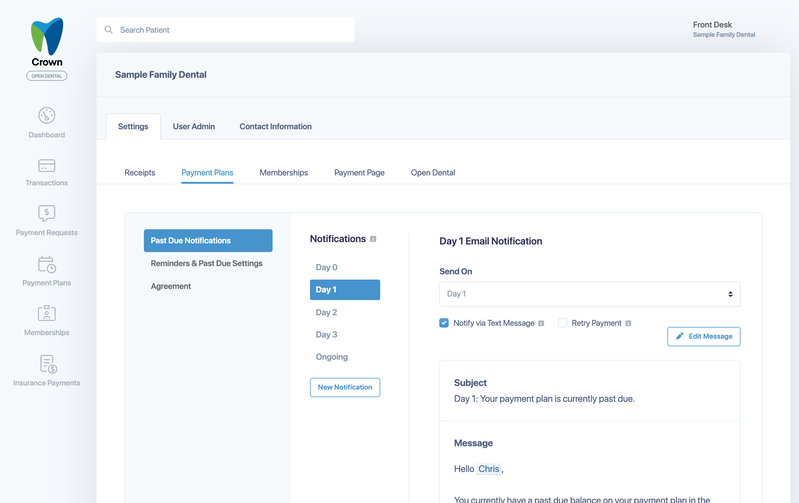Viewport: 799px width, 503px height.
Task: Click the Day 1 subject line text
Action: (544, 399)
